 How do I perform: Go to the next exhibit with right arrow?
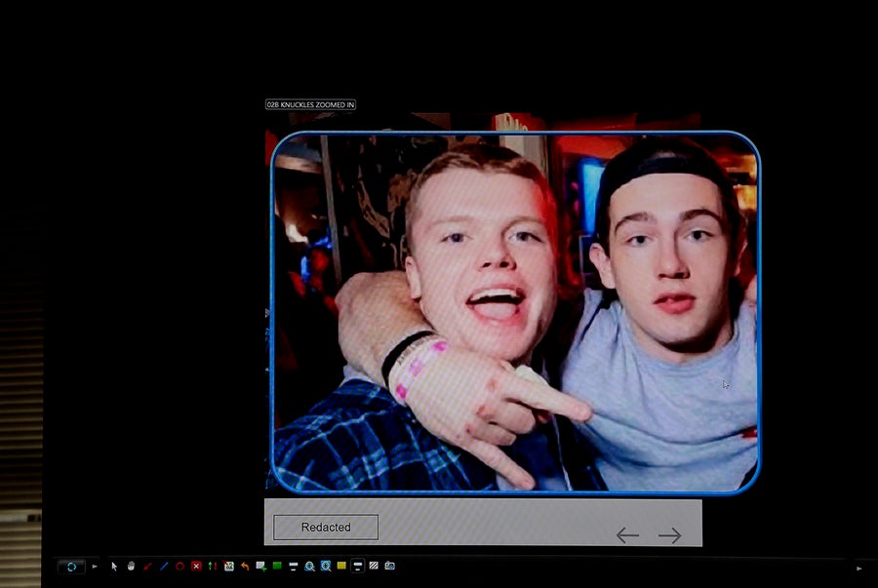tap(669, 535)
